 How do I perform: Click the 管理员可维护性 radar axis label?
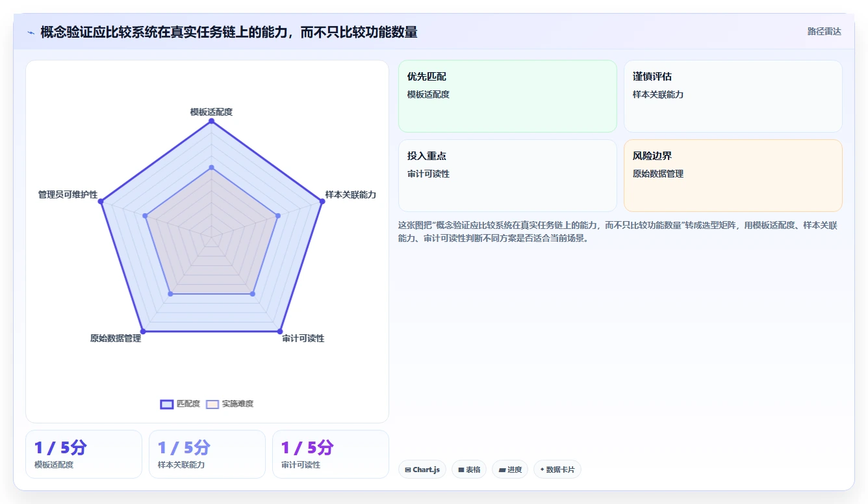pyautogui.click(x=68, y=194)
